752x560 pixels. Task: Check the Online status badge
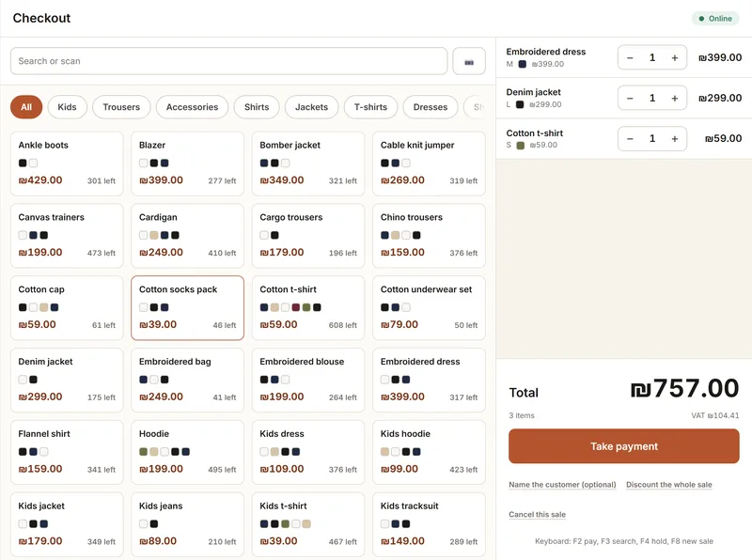click(x=715, y=19)
